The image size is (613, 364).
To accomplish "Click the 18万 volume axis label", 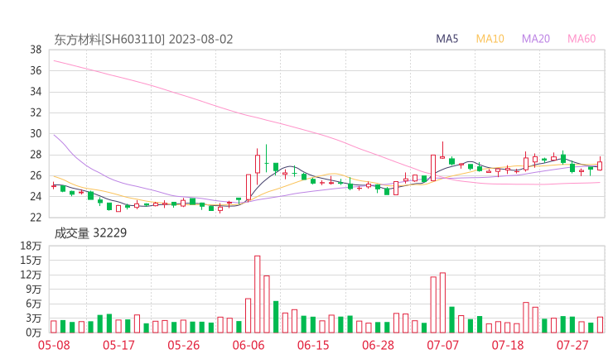I will 31,246.
